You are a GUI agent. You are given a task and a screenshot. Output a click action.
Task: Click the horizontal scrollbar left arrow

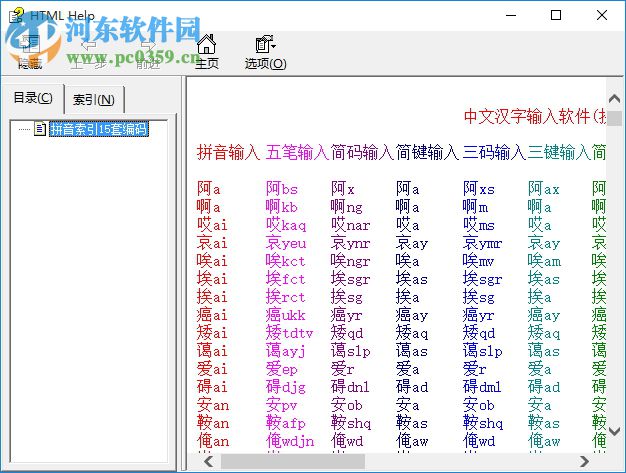208,462
